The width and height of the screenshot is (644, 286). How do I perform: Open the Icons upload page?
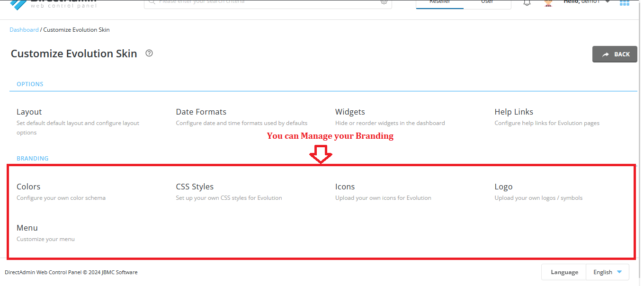point(345,187)
